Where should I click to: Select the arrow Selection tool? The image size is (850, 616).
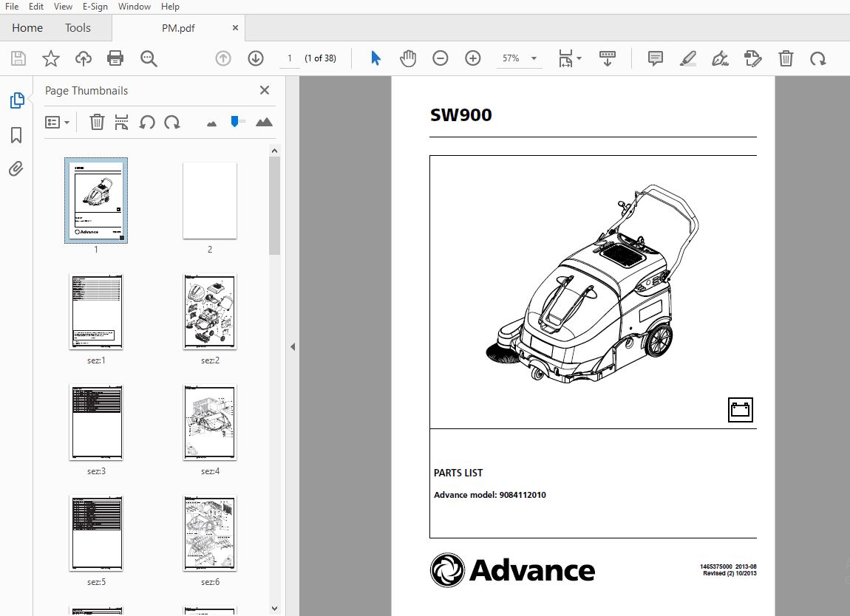pos(375,58)
